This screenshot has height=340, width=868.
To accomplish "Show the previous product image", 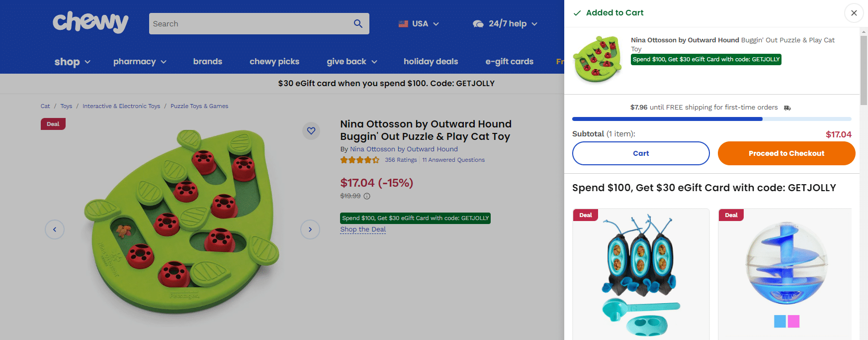I will (x=55, y=229).
